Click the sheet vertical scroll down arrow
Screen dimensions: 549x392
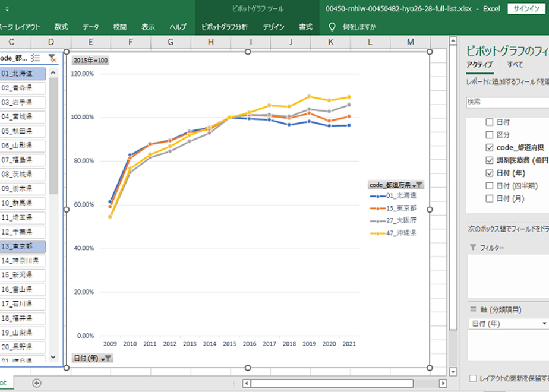coord(453,372)
